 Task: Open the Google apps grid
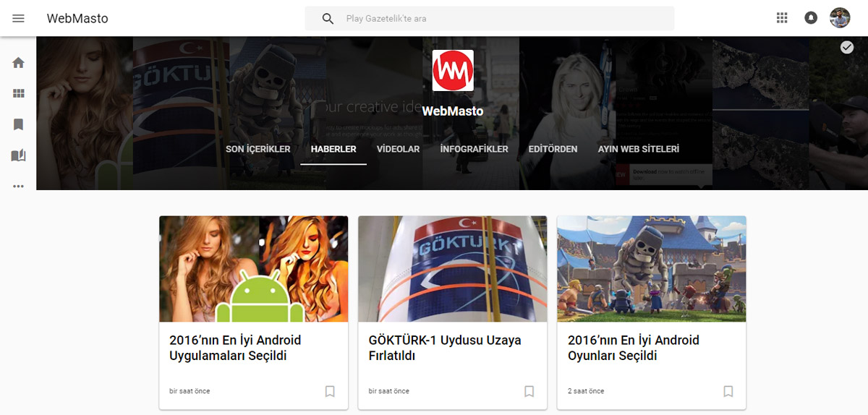[782, 18]
